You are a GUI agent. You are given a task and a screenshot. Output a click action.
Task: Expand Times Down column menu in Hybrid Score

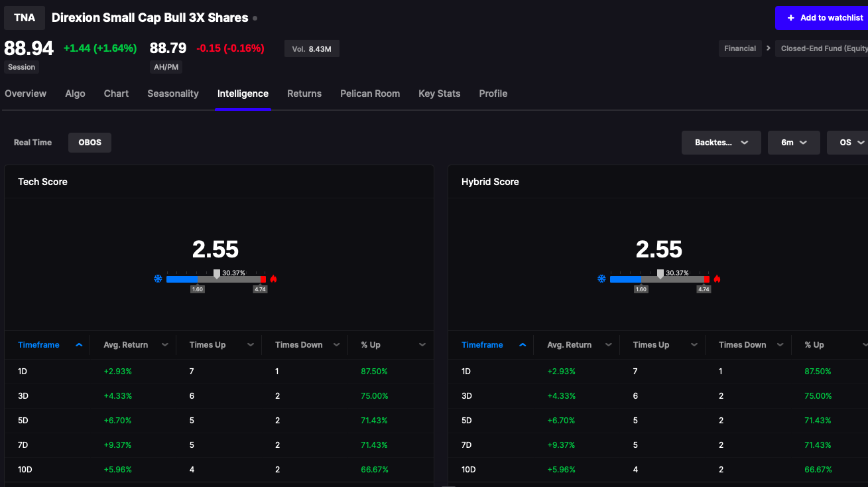coord(780,345)
